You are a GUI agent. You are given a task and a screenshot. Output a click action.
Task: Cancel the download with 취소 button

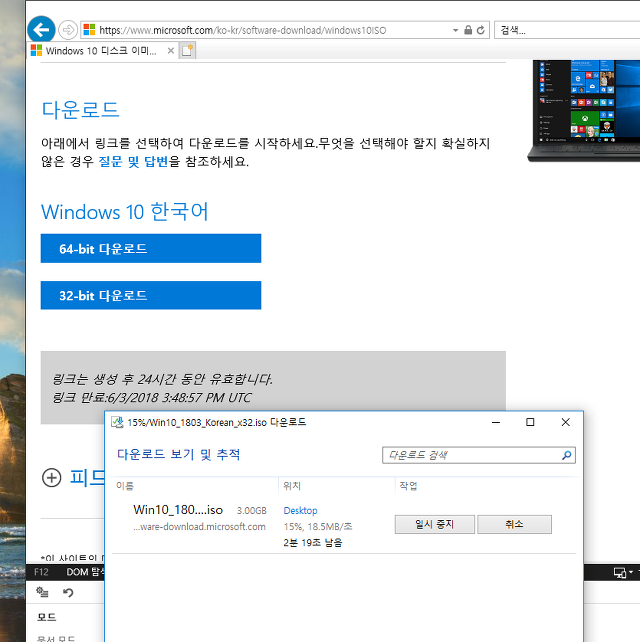coord(514,524)
